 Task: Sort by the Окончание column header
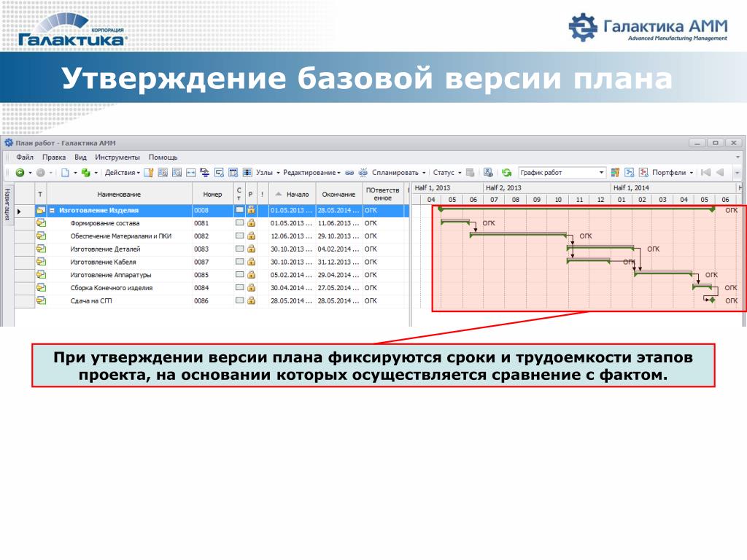coord(338,194)
